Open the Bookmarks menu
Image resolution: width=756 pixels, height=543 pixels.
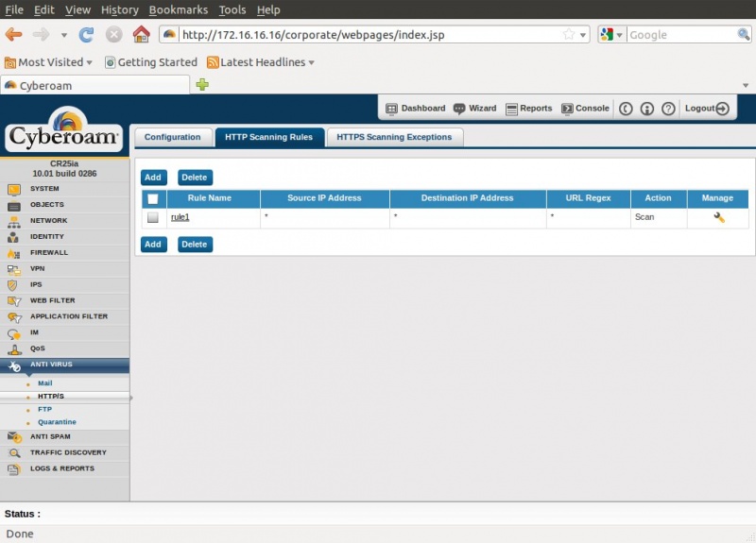pyautogui.click(x=179, y=9)
